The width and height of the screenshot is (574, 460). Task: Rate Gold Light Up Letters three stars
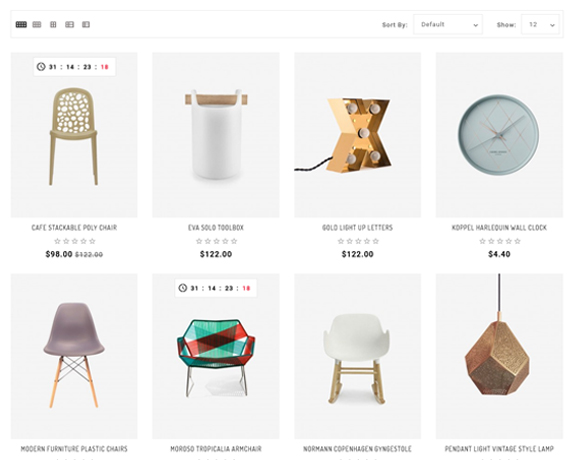tap(358, 241)
